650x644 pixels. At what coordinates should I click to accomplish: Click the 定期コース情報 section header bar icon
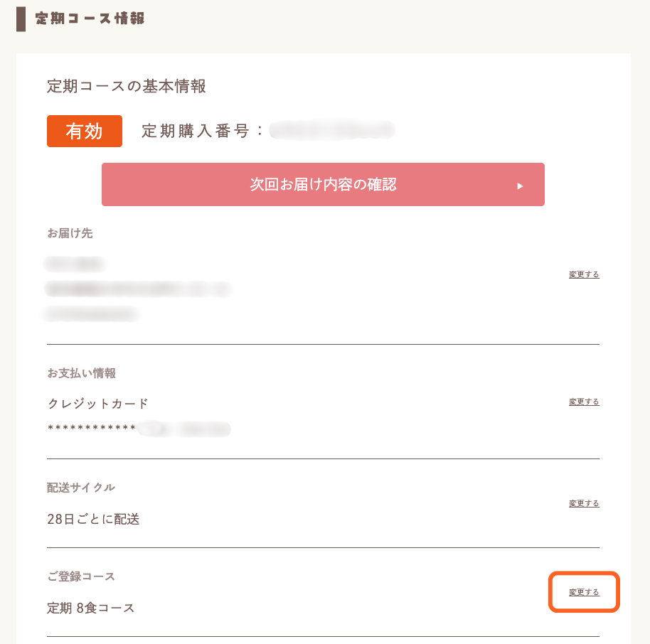click(x=19, y=19)
